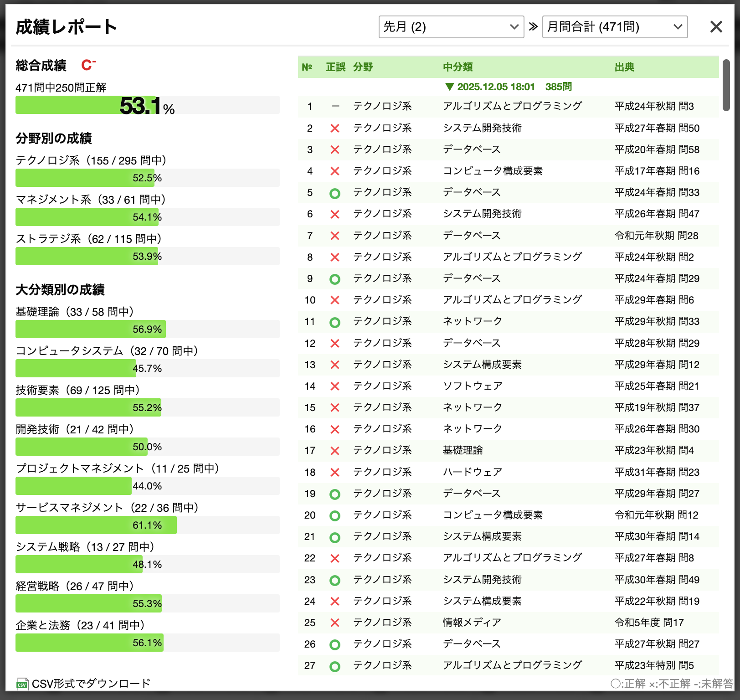Click the green circle icon in row 27
This screenshot has height=700, width=740.
pos(335,666)
